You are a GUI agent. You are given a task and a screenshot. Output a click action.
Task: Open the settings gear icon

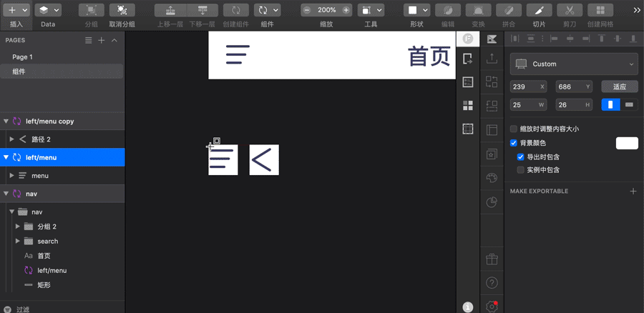tap(492, 306)
